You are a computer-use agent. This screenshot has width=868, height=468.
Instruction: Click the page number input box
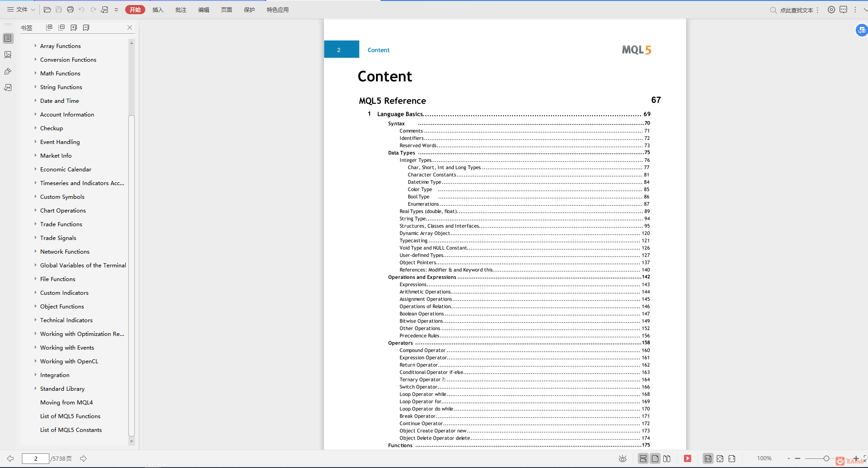[x=36, y=458]
